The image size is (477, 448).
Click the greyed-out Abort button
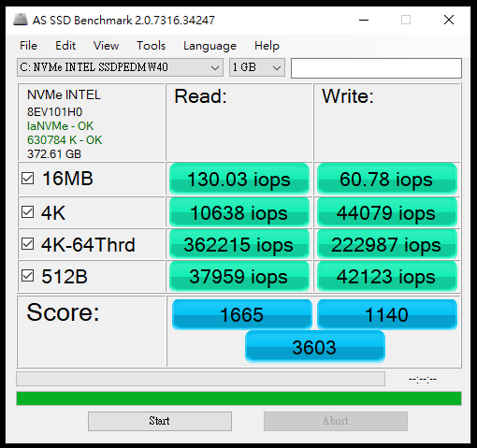tap(336, 421)
